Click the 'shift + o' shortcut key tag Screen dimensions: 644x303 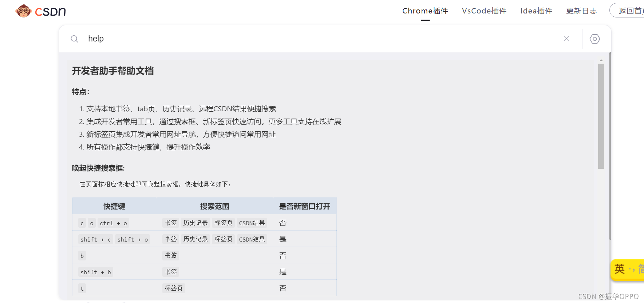[133, 239]
